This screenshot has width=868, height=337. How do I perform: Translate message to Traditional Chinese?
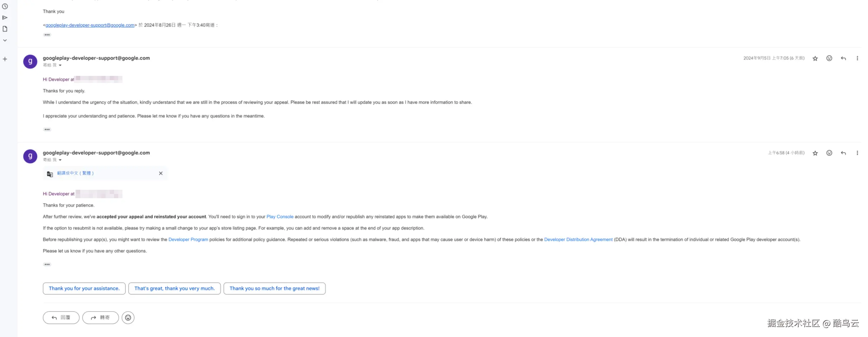click(x=75, y=173)
